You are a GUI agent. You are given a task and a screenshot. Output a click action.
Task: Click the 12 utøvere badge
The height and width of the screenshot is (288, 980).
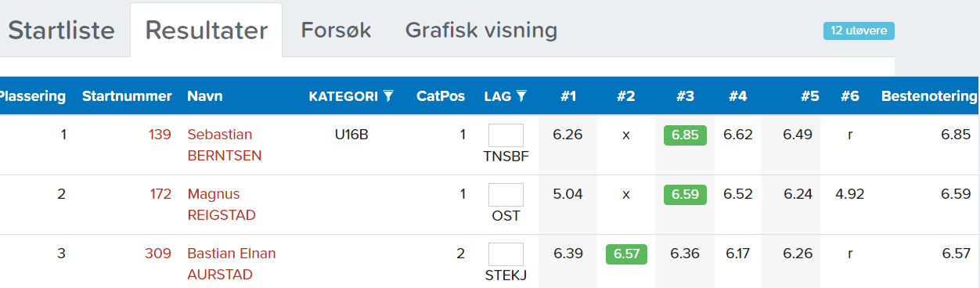[x=859, y=31]
